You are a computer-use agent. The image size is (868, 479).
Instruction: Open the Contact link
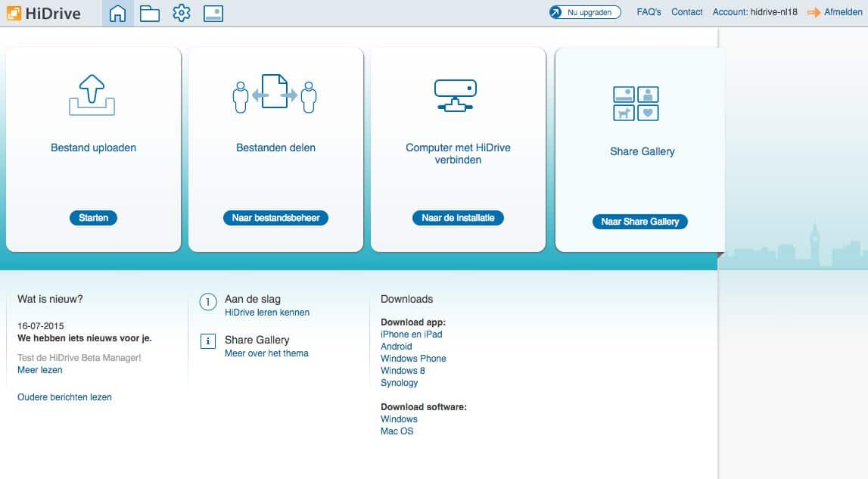click(x=686, y=11)
